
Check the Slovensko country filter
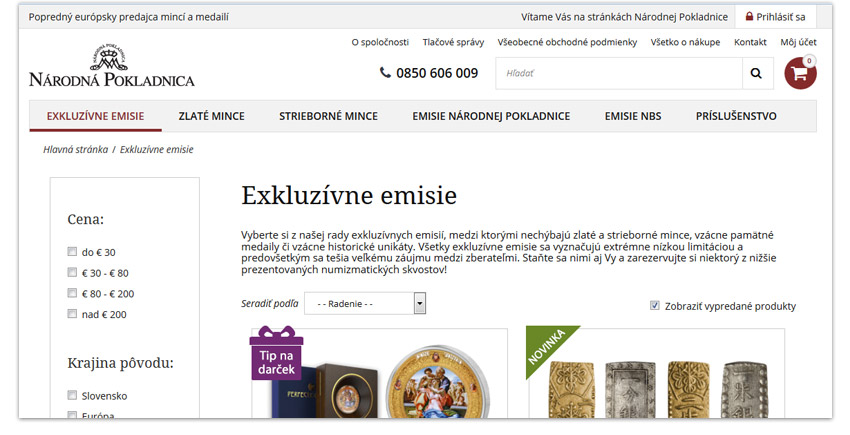click(x=72, y=395)
